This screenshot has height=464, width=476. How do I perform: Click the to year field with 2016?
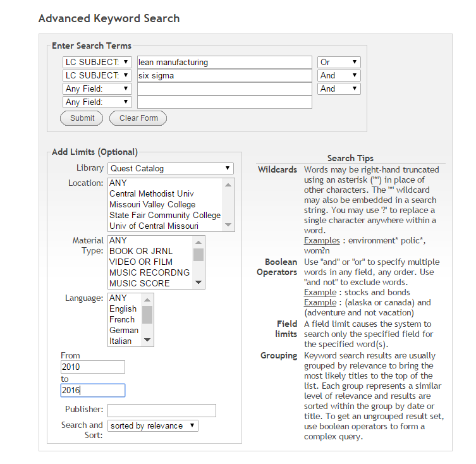pyautogui.click(x=92, y=390)
